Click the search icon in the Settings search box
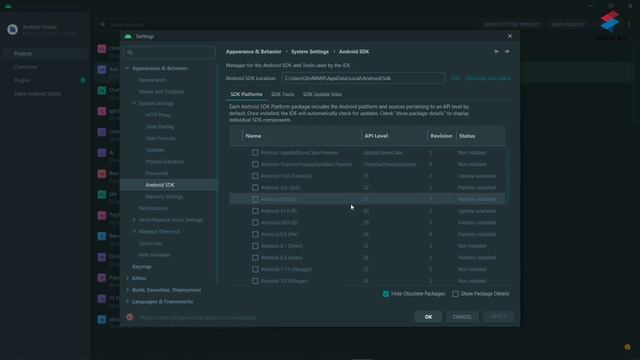 130,52
